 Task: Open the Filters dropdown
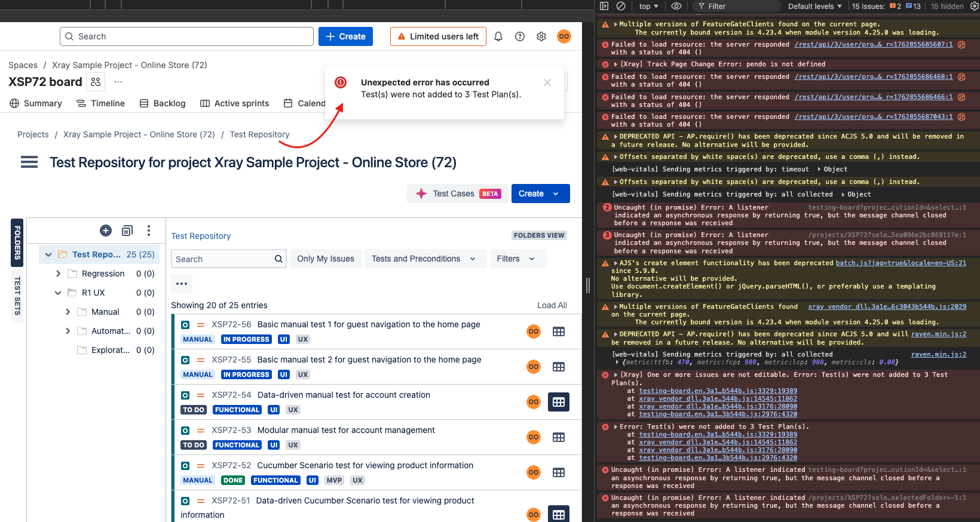point(514,259)
